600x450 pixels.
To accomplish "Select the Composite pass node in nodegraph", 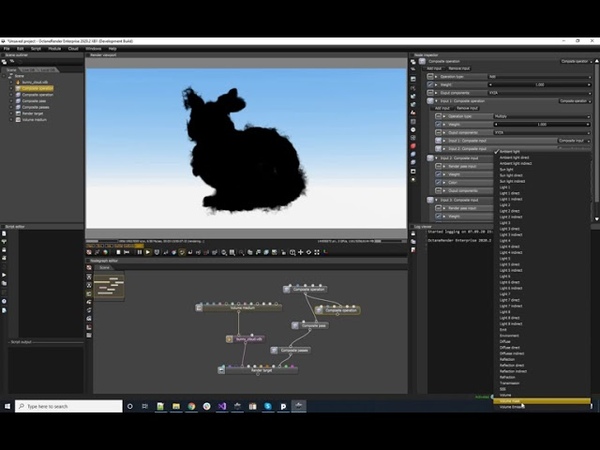I will pos(312,325).
